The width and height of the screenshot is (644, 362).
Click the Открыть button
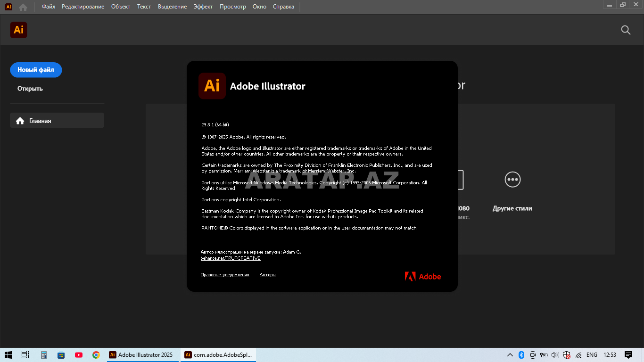30,89
